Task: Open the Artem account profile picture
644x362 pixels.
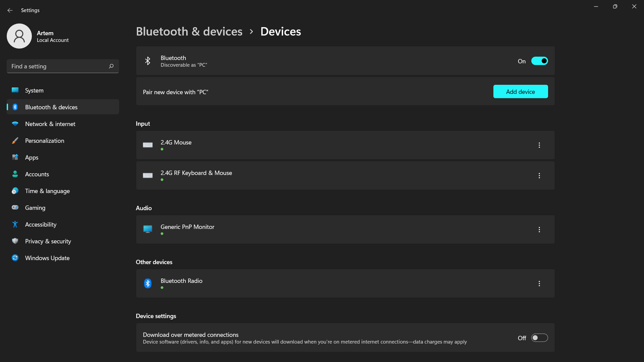Action: [x=19, y=36]
